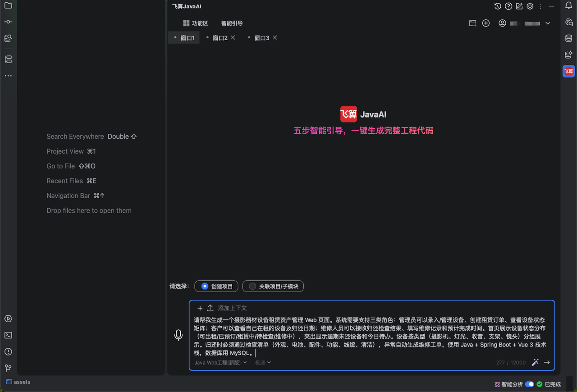The image size is (577, 392).
Task: Select the red 飞算 JavaAI sidebar icon
Action: (569, 71)
